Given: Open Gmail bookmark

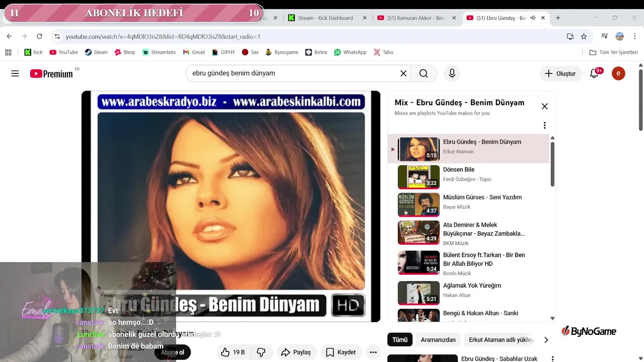Looking at the screenshot, I should point(194,52).
